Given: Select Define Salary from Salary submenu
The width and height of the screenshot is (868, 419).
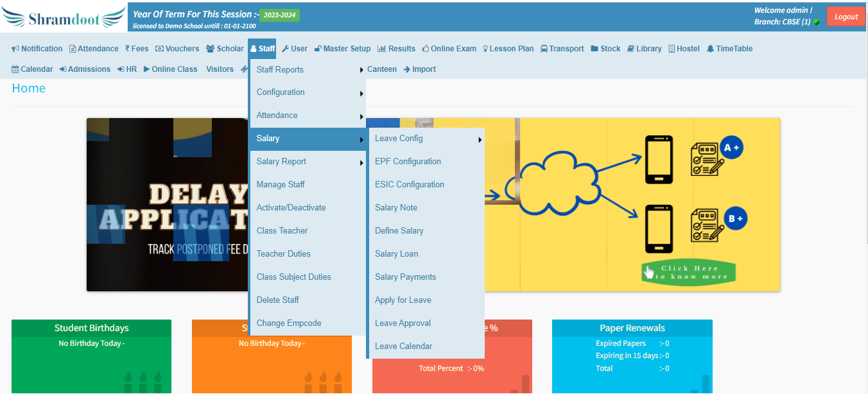Looking at the screenshot, I should coord(399,231).
